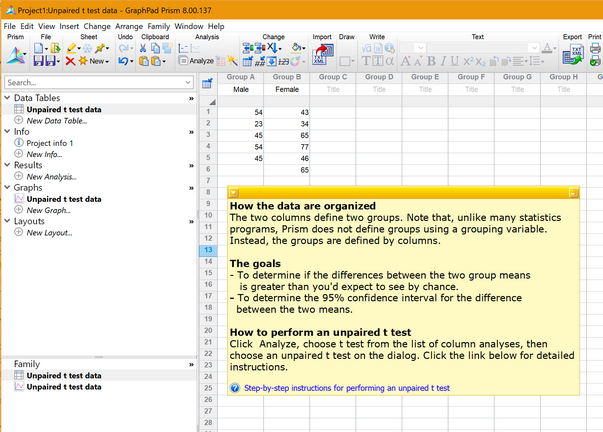Screen dimensions: 603x432
Task: Click the Import TXT/XML file icon
Action: 322,55
